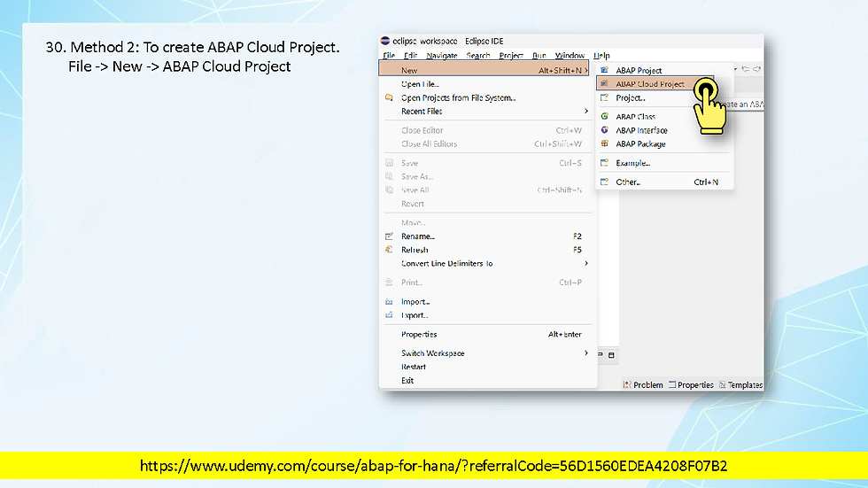Open the Edit menu

tap(410, 55)
